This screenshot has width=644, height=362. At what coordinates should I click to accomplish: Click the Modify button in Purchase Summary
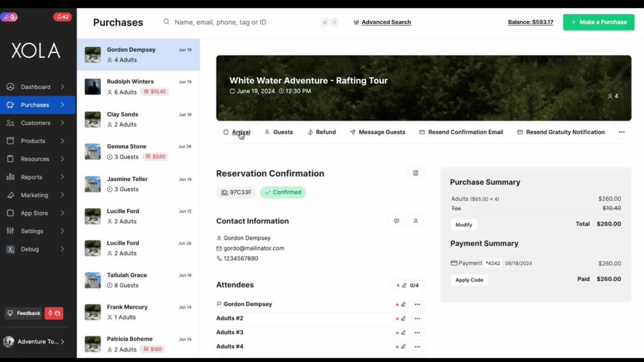464,225
